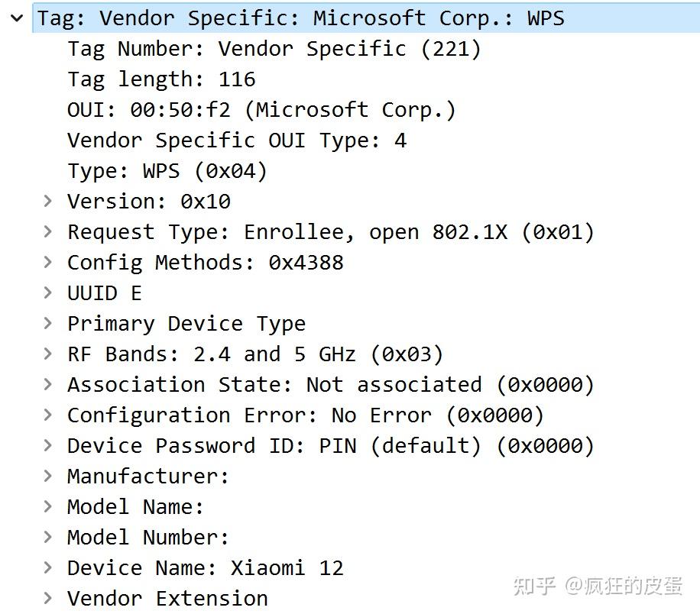This screenshot has height=614, width=700.
Task: Expand the Model Number field
Action: click(x=48, y=537)
